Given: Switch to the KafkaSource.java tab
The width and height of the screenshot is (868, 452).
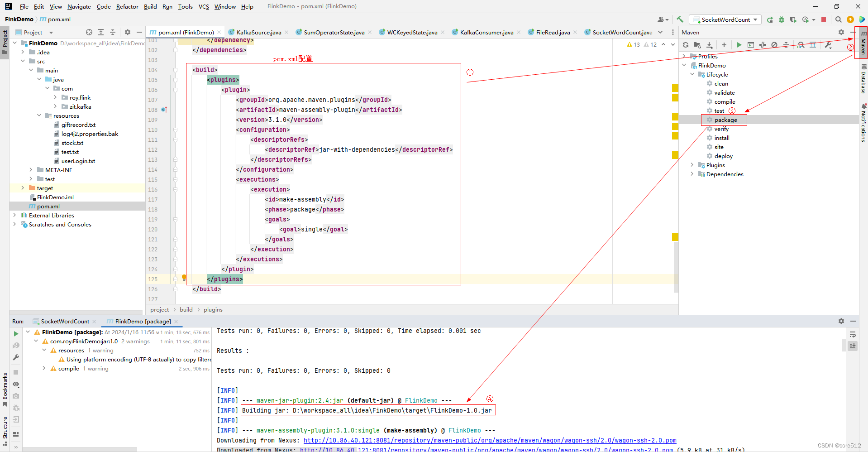Looking at the screenshot, I should (x=259, y=32).
